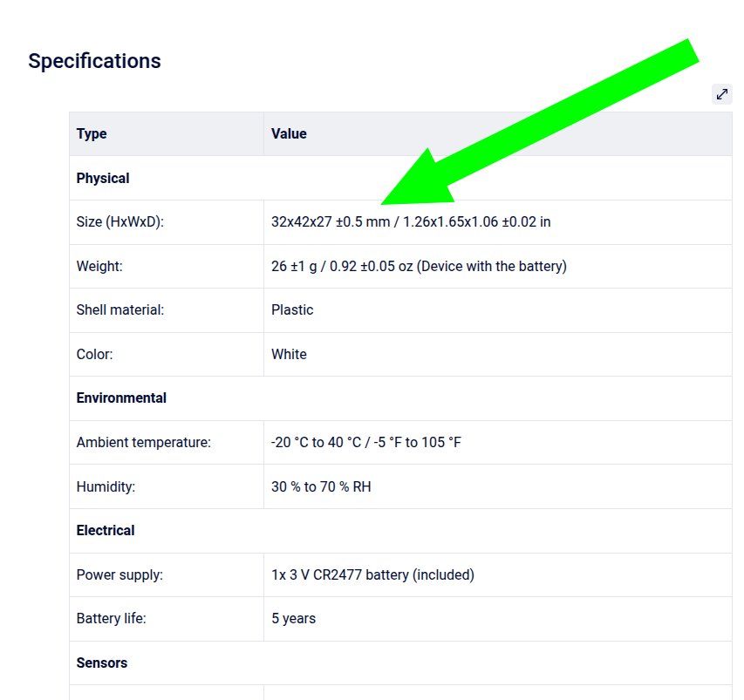Viewport: 744px width, 700px height.
Task: Select the 5 years battery life value
Action: tap(293, 619)
